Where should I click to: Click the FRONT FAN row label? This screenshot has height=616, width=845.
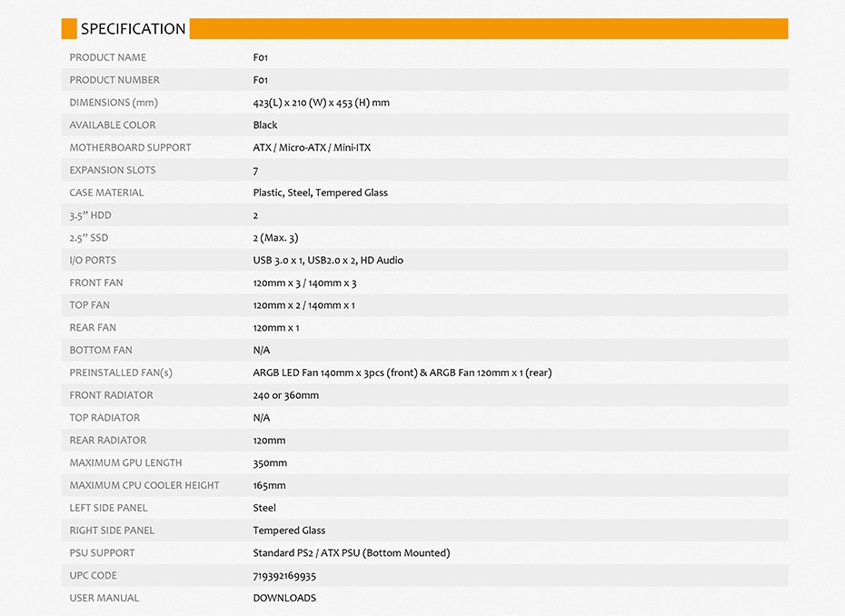pos(96,283)
